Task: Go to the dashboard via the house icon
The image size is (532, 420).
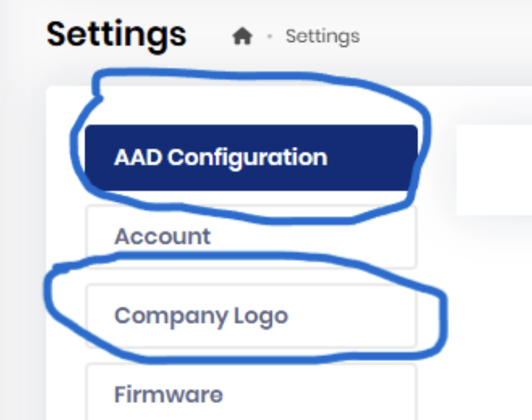Action: coord(242,36)
